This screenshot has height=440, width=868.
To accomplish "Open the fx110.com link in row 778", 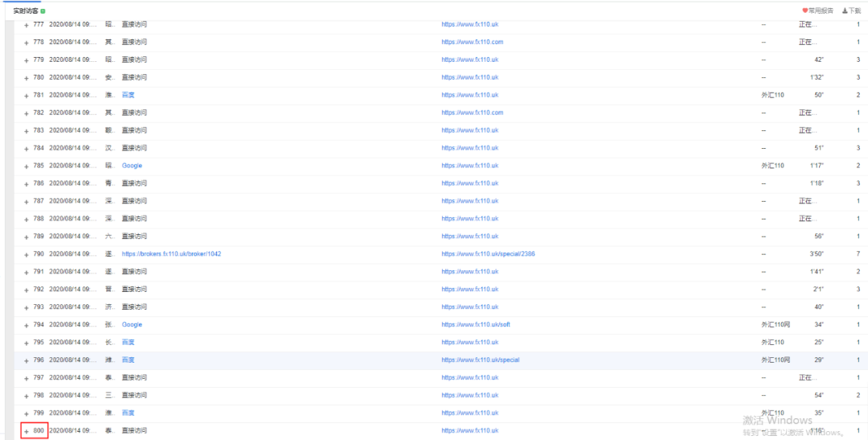I will pos(472,42).
